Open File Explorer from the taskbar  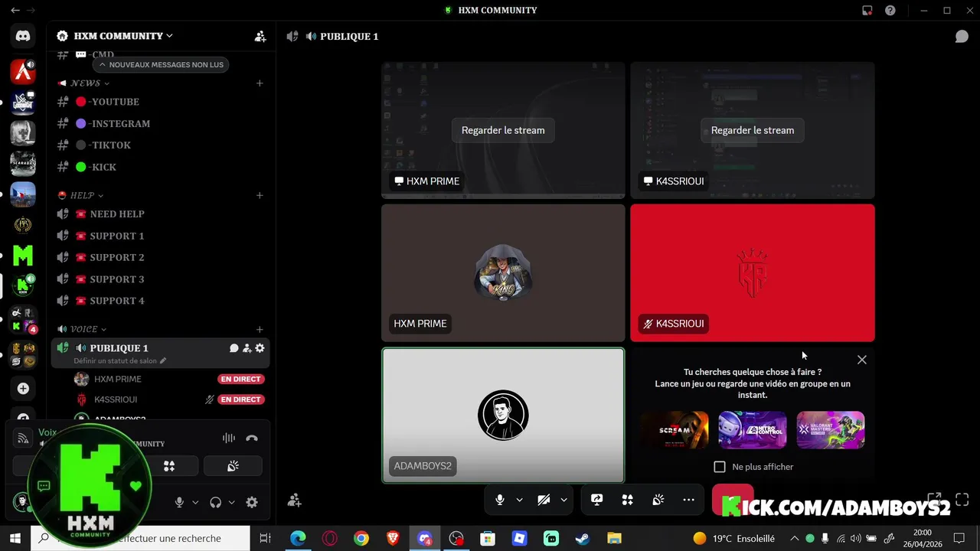pos(614,538)
